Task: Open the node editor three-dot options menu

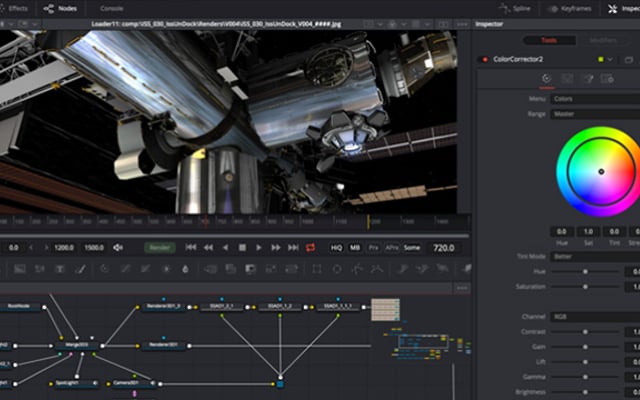Action: coord(462,288)
